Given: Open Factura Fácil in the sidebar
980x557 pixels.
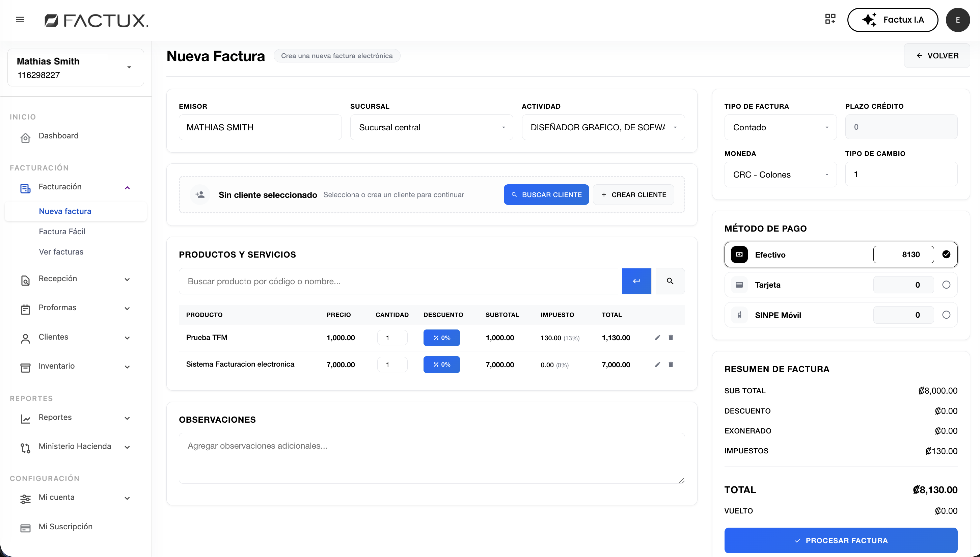Looking at the screenshot, I should coord(62,232).
